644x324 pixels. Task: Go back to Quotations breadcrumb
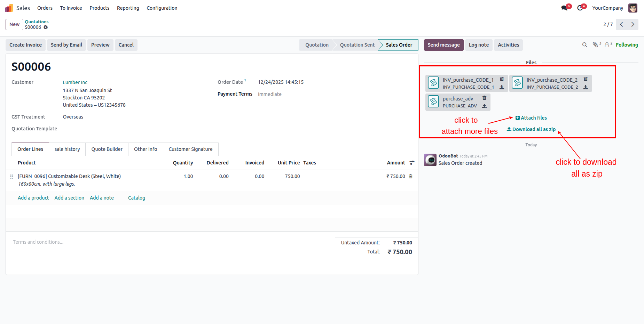point(37,22)
